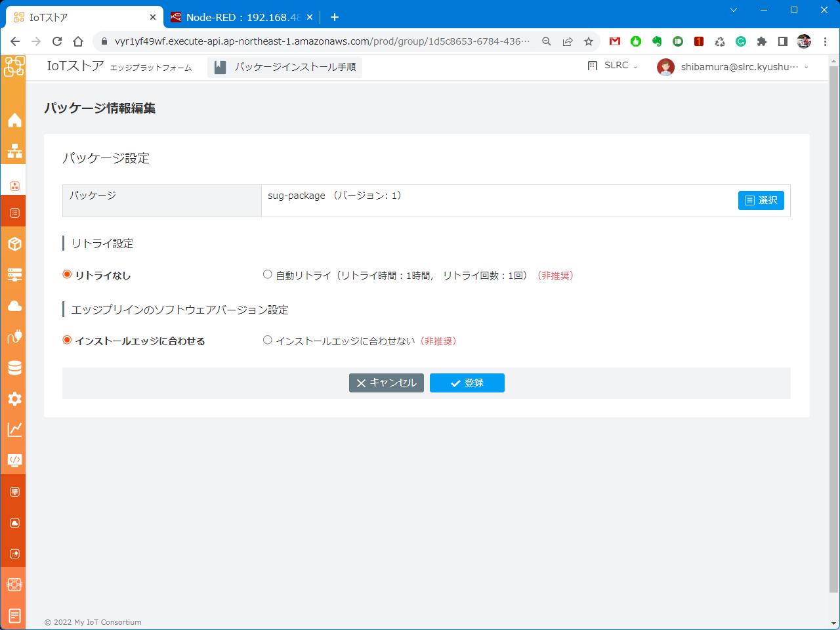Click the 選択 package select button
This screenshot has height=630, width=840.
point(761,200)
